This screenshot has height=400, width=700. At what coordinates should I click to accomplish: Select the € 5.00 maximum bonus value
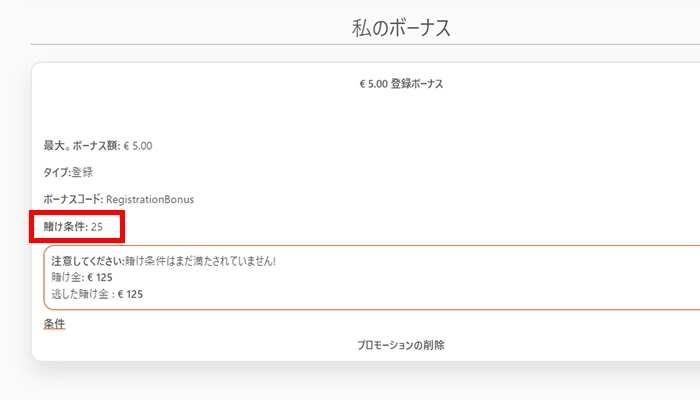tap(138, 146)
